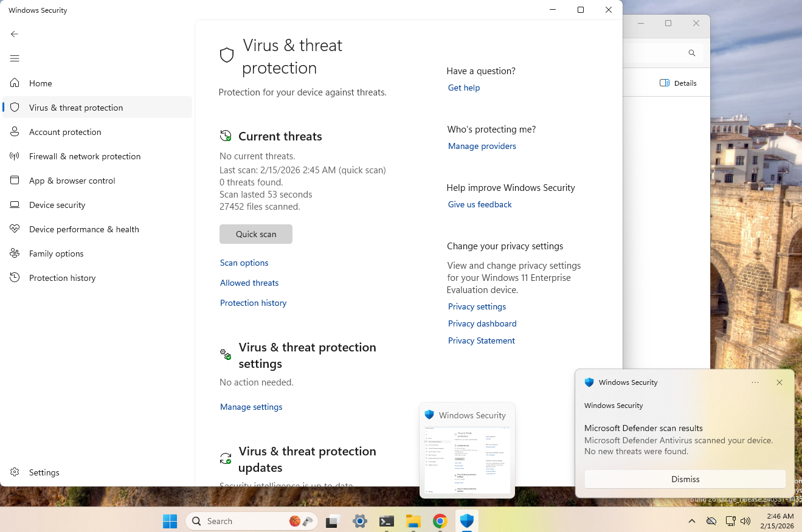Viewport: 802px width, 532px height.
Task: Select the Home icon in sidebar
Action: click(15, 83)
